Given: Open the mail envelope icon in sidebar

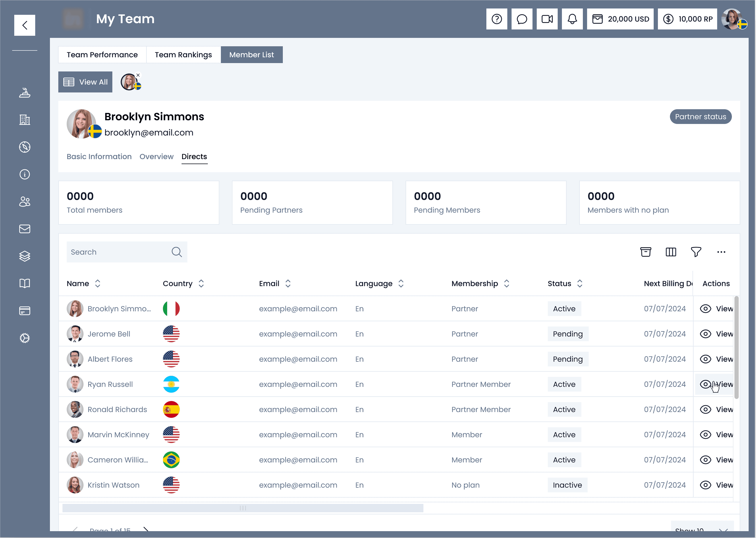Looking at the screenshot, I should [25, 229].
